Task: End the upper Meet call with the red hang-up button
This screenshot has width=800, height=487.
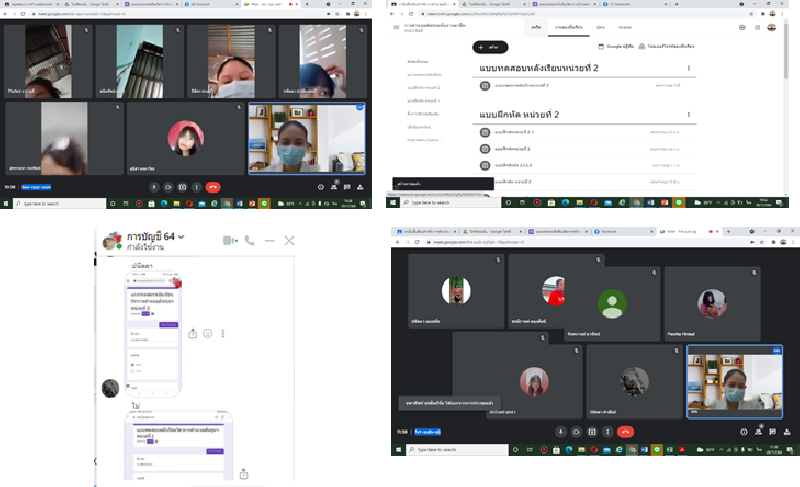Action: click(x=212, y=187)
